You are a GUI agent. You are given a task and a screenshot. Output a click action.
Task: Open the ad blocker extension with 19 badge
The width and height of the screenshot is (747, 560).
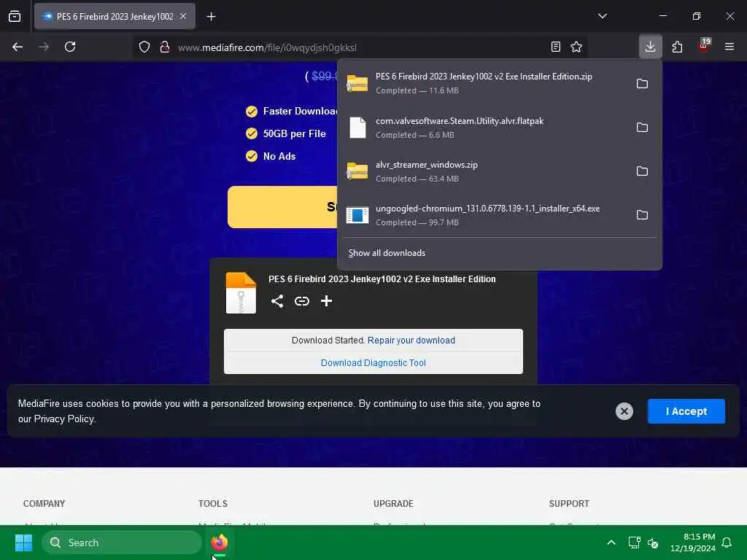[704, 46]
